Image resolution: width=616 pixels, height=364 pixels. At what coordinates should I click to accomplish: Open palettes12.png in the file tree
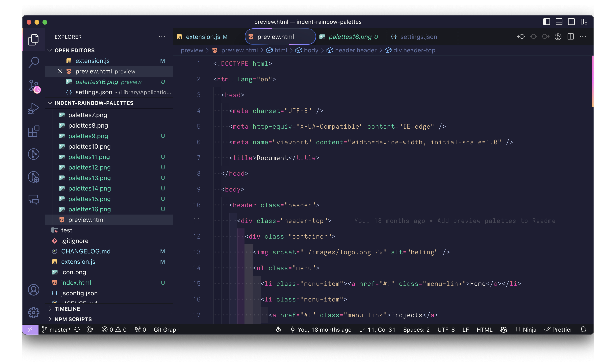(x=89, y=167)
